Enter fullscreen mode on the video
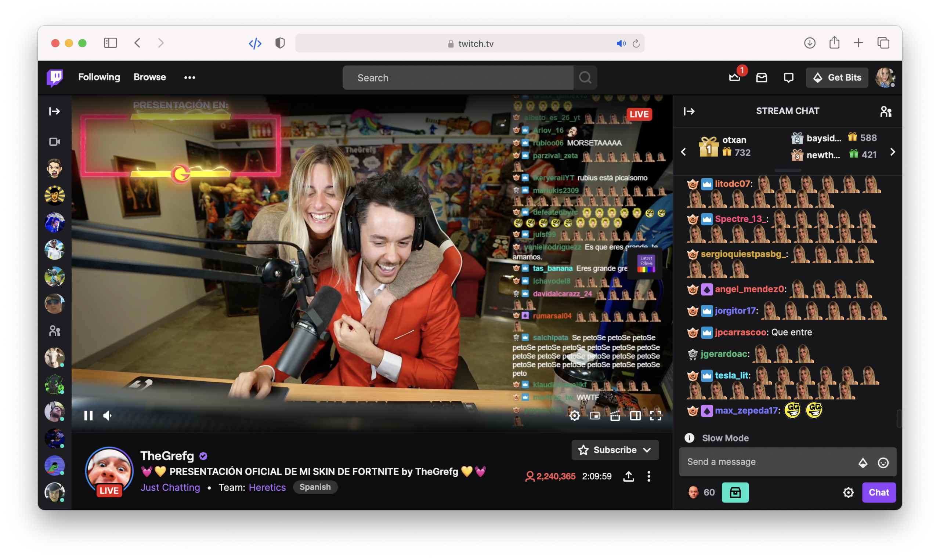This screenshot has width=940, height=560. click(x=655, y=415)
